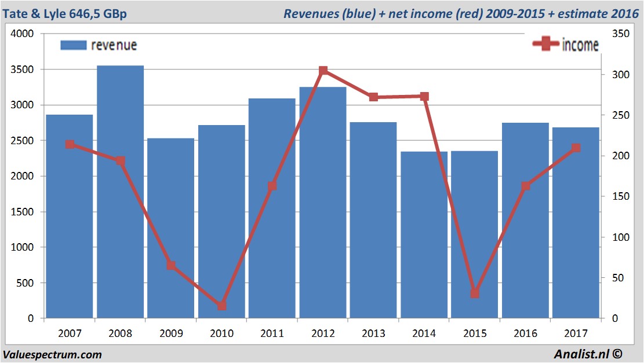
Task: Click the 4000 label on left axis
Action: [x=23, y=34]
